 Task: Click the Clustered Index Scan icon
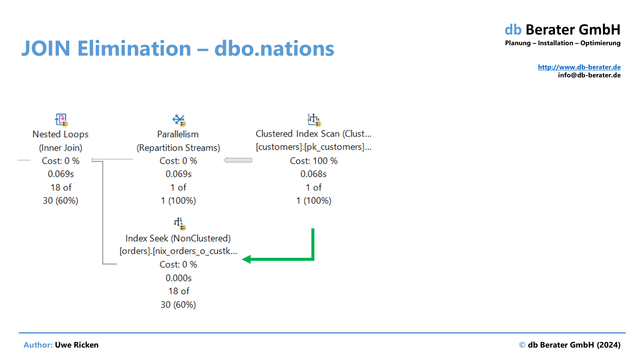point(314,119)
